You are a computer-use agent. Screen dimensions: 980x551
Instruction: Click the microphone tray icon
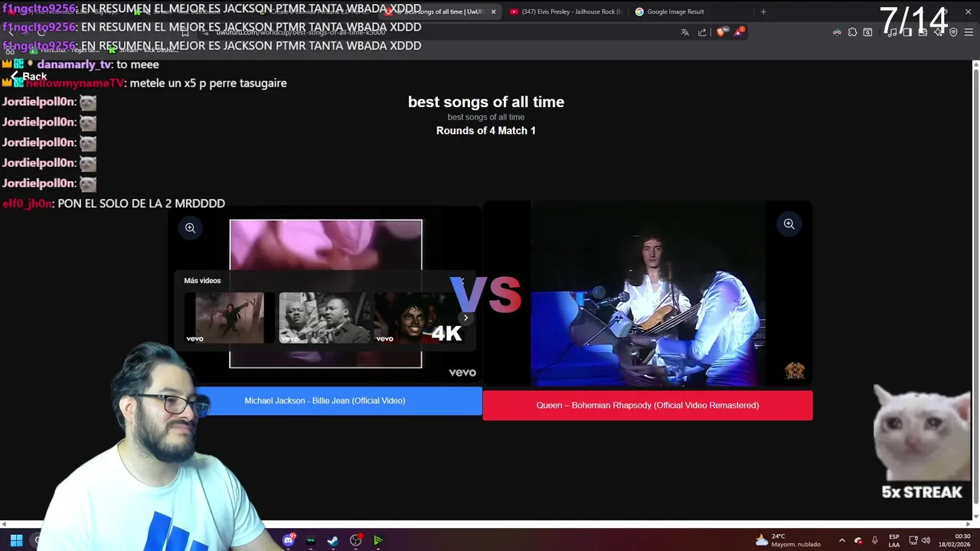point(874,540)
